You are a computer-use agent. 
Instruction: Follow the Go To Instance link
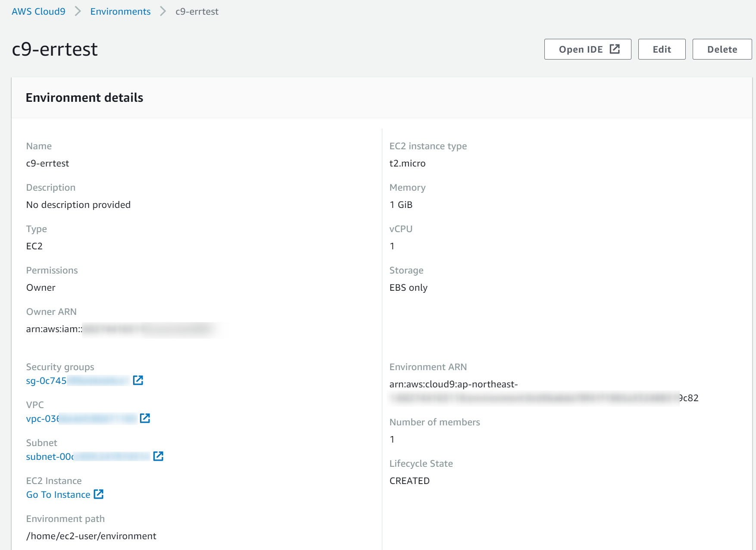(58, 494)
